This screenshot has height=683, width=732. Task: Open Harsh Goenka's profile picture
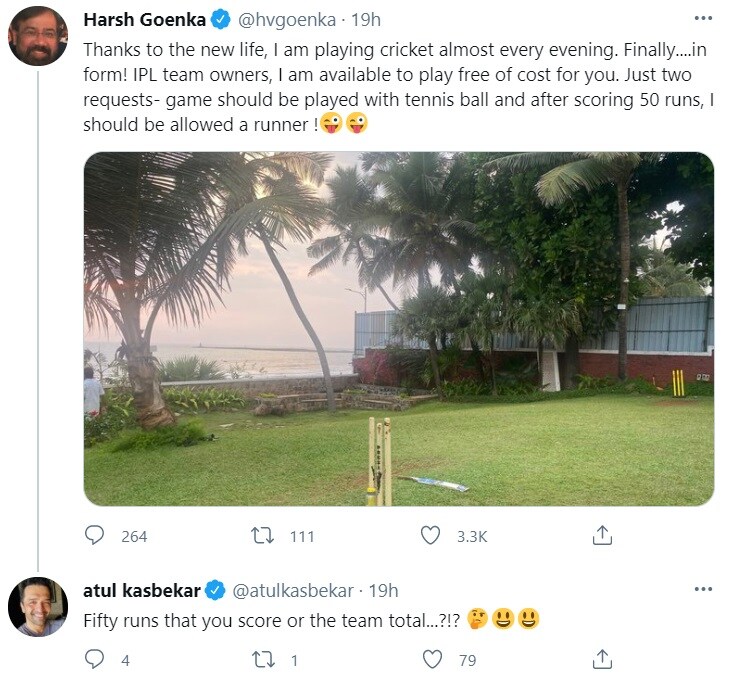(38, 37)
